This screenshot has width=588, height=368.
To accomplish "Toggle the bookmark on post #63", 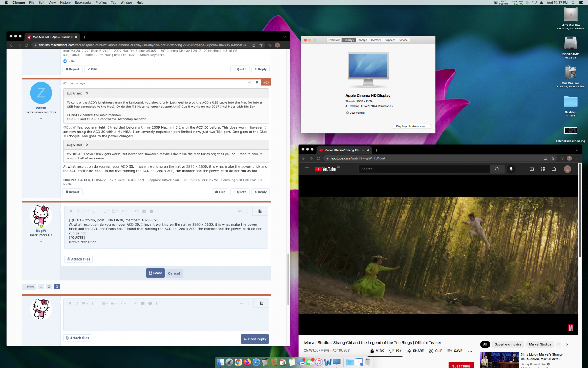I will coord(257,82).
